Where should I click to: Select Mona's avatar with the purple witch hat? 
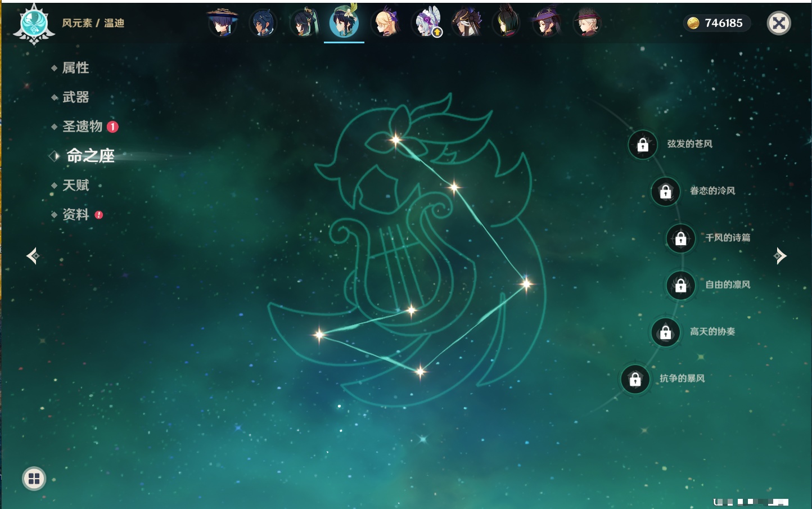pyautogui.click(x=547, y=23)
